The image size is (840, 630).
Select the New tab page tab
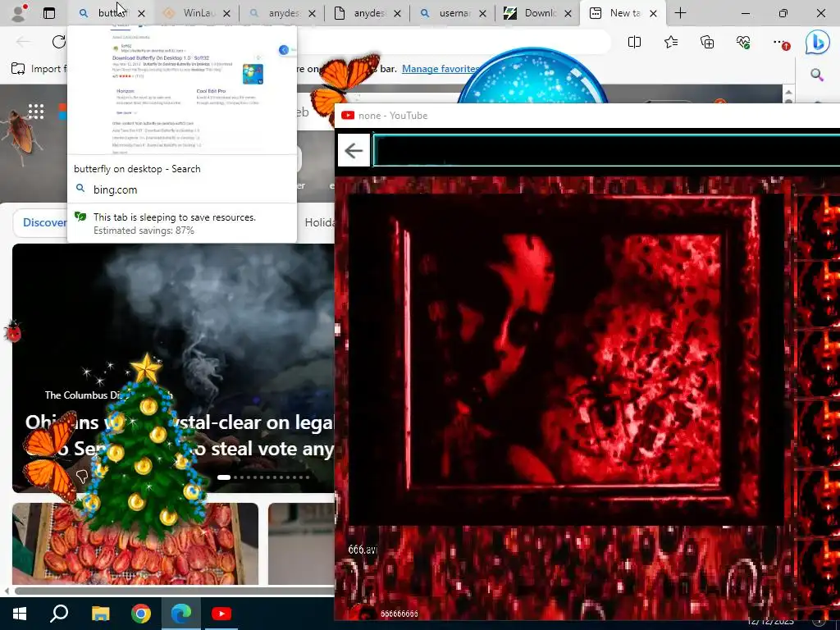[623, 13]
